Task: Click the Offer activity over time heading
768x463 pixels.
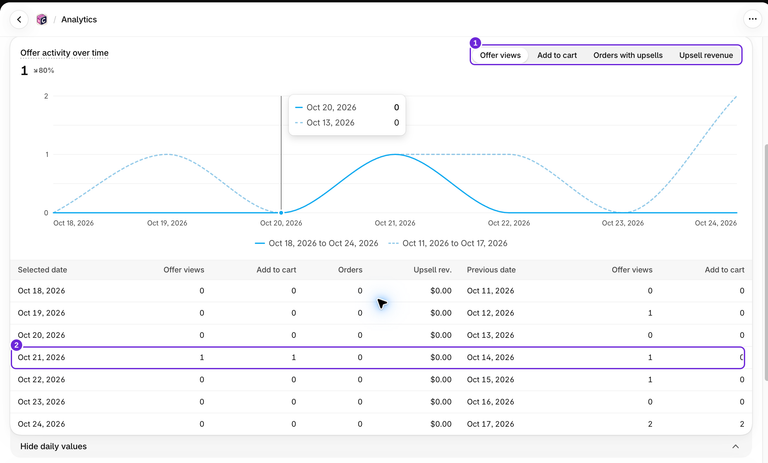Action: [64, 53]
